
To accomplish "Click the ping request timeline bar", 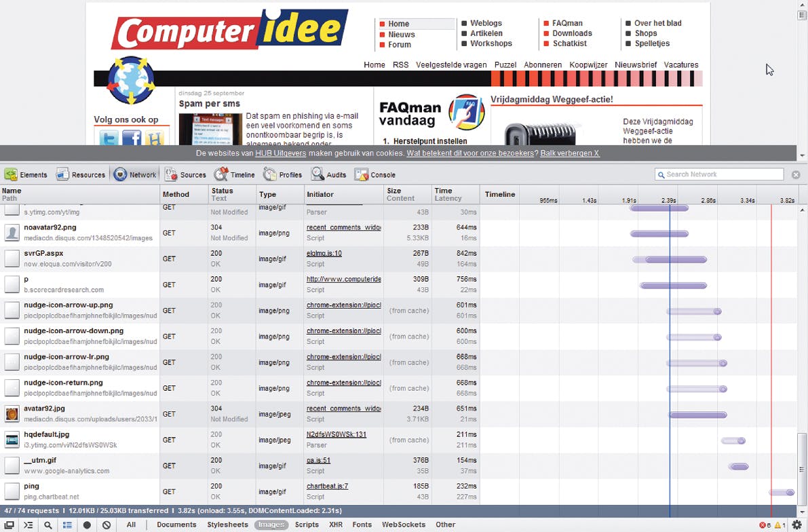I will coord(782,493).
